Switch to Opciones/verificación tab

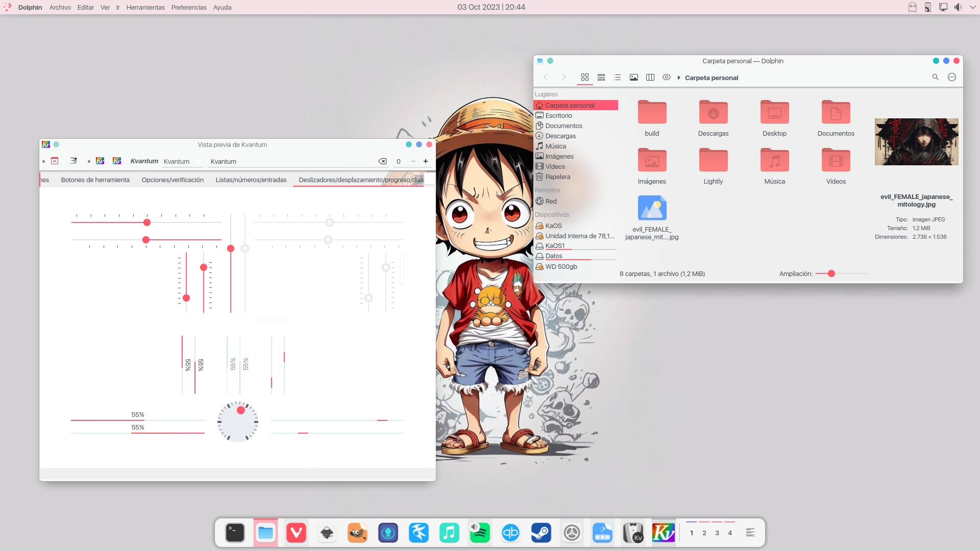click(173, 180)
